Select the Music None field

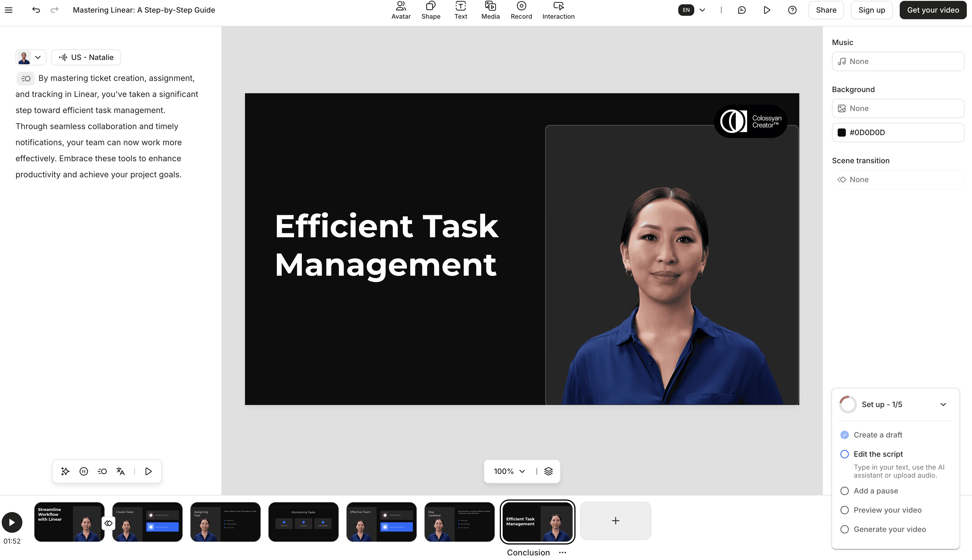[898, 62]
